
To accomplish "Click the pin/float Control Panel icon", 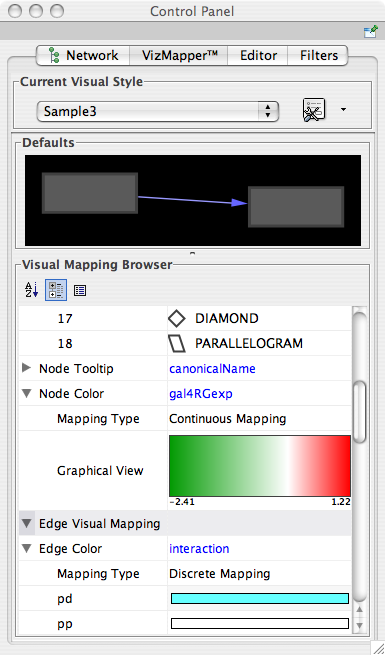I will [370, 32].
